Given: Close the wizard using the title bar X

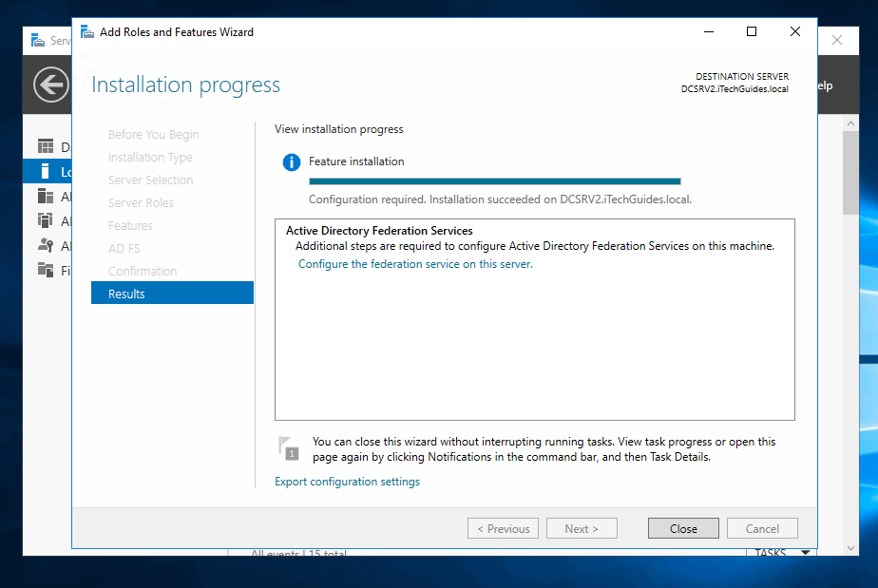Looking at the screenshot, I should coord(795,32).
